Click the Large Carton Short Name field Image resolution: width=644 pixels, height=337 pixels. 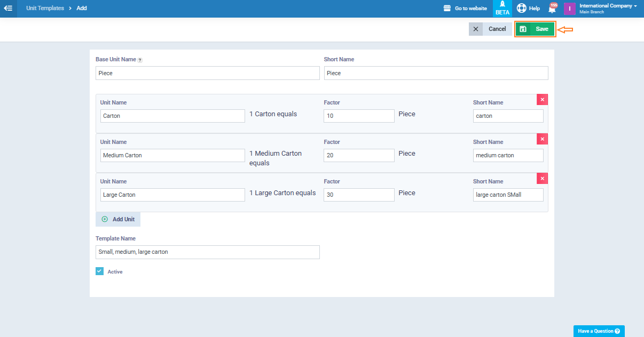pyautogui.click(x=508, y=195)
